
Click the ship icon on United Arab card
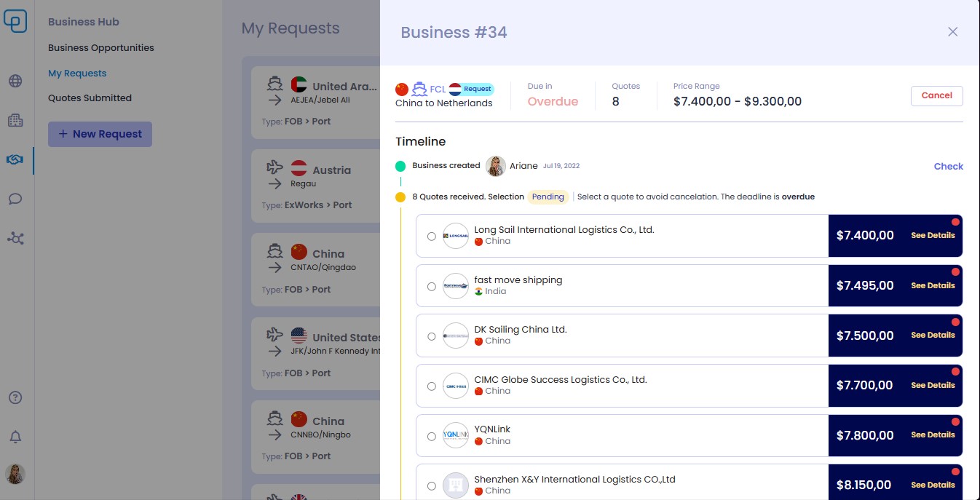tap(274, 84)
